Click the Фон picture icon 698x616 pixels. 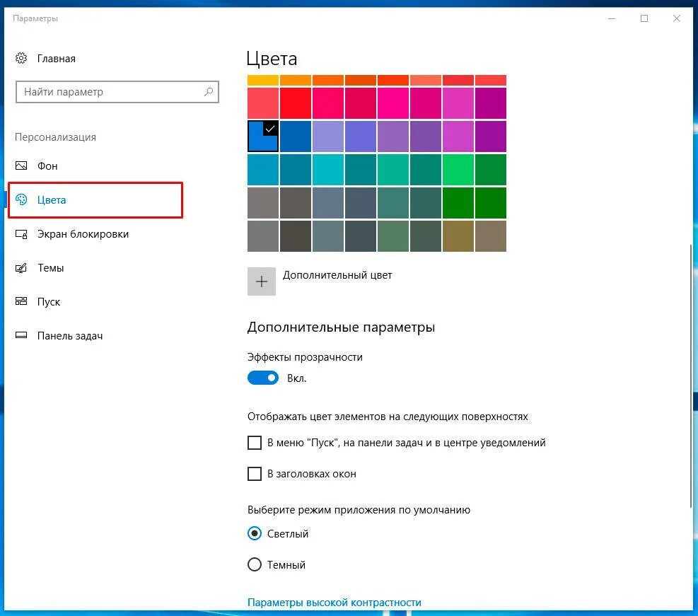click(x=21, y=165)
